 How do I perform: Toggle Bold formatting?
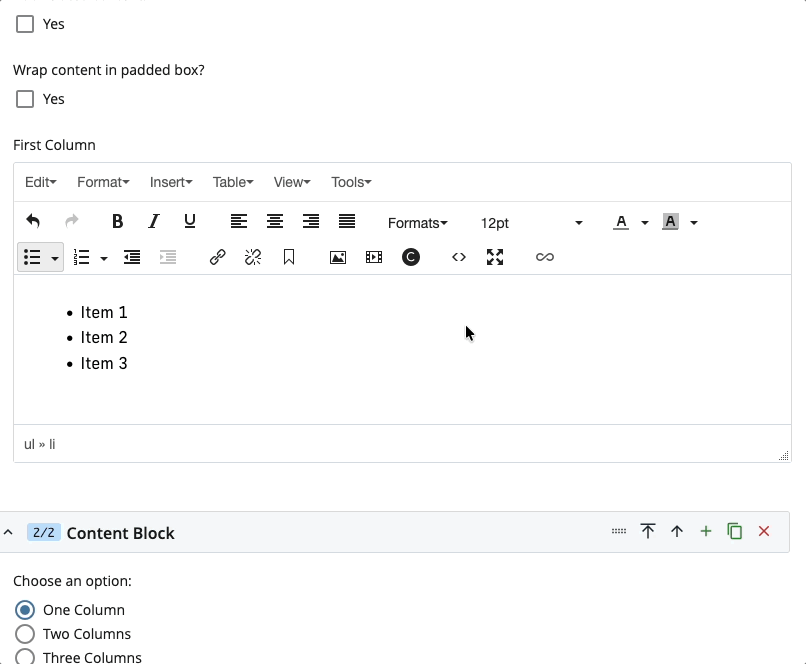tap(117, 222)
